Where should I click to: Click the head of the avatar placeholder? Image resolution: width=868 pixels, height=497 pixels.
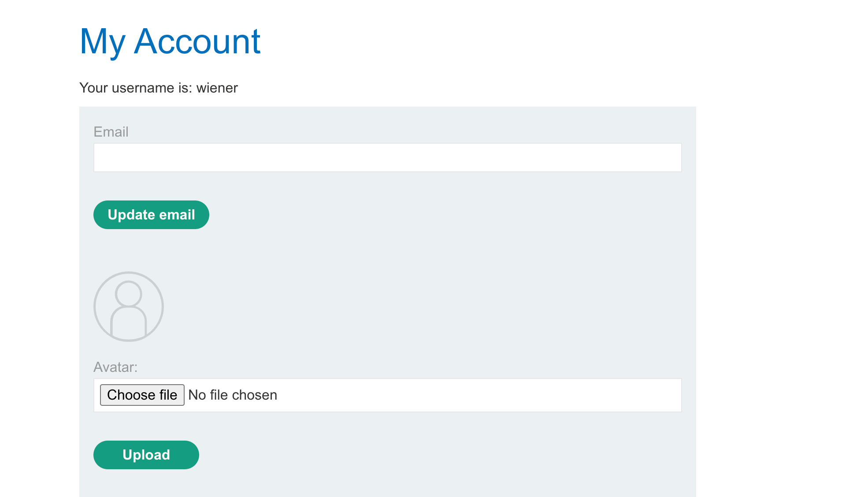tap(129, 294)
